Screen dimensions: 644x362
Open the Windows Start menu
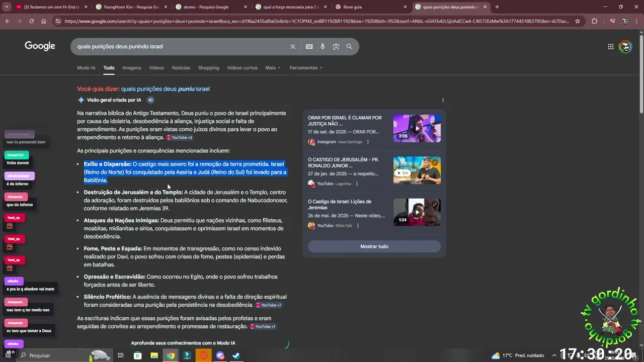coord(8,355)
